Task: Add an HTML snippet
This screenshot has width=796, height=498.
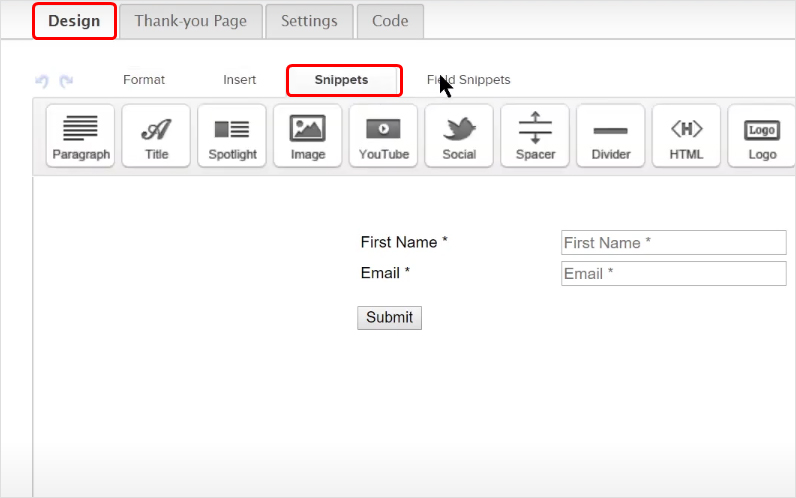Action: 686,136
